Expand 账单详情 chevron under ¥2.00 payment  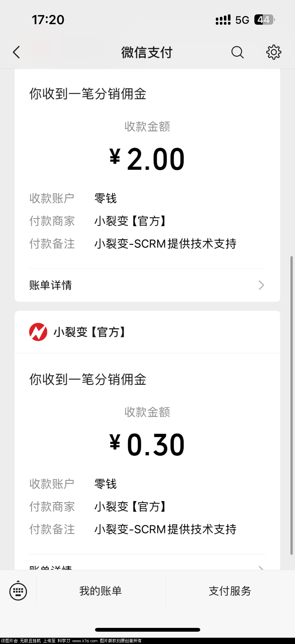click(261, 285)
